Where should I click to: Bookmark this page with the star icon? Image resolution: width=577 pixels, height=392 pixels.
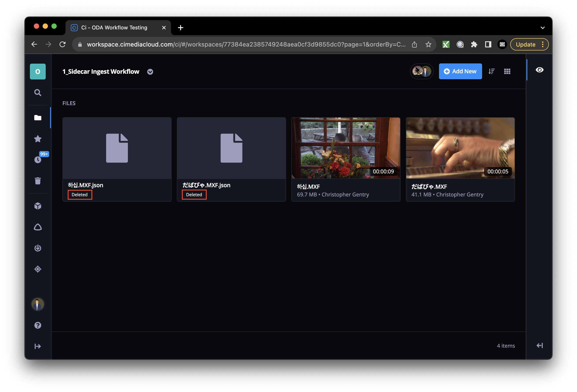click(428, 45)
